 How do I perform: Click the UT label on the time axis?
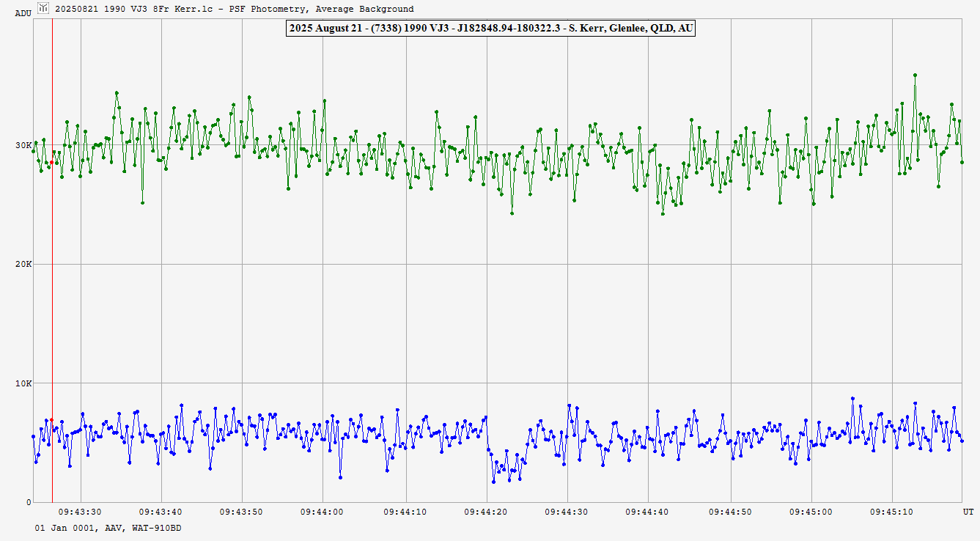point(968,512)
